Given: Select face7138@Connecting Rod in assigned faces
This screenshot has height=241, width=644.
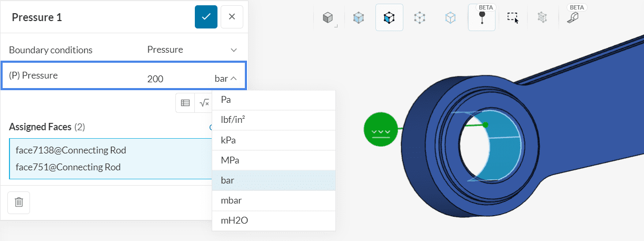Looking at the screenshot, I should [x=71, y=150].
